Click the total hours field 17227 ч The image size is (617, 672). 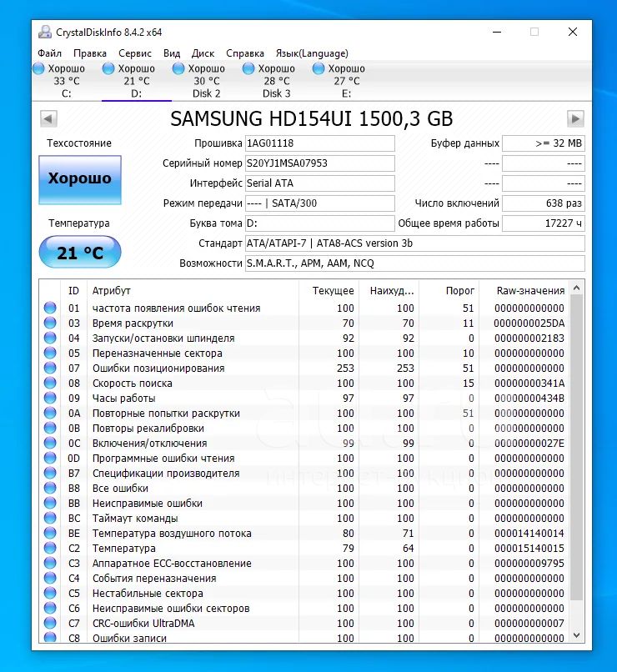point(544,223)
